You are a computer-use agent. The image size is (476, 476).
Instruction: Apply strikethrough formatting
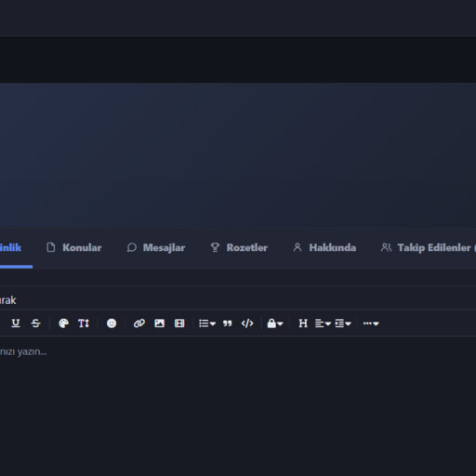pyautogui.click(x=35, y=324)
